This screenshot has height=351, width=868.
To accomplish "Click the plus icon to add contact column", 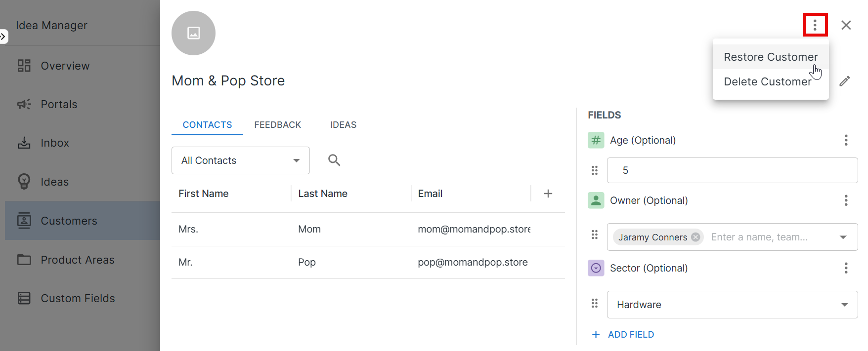I will coord(548,194).
